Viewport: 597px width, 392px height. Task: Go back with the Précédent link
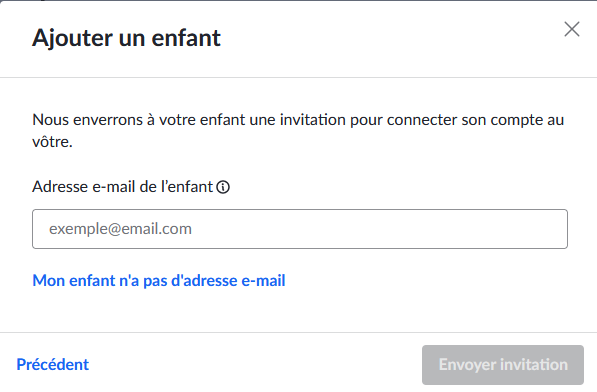53,364
